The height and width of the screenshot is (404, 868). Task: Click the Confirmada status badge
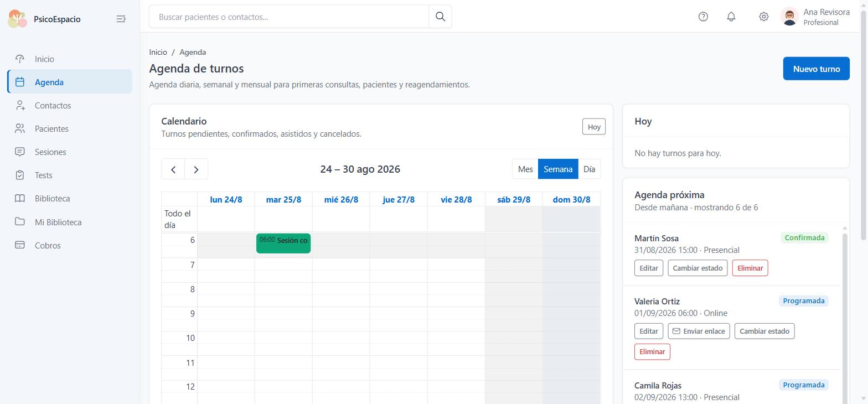point(804,237)
